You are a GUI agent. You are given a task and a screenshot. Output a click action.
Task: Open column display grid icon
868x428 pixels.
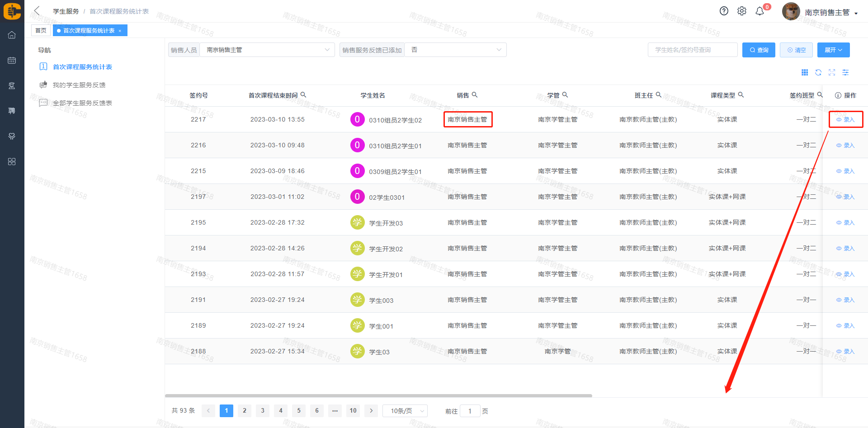[805, 72]
